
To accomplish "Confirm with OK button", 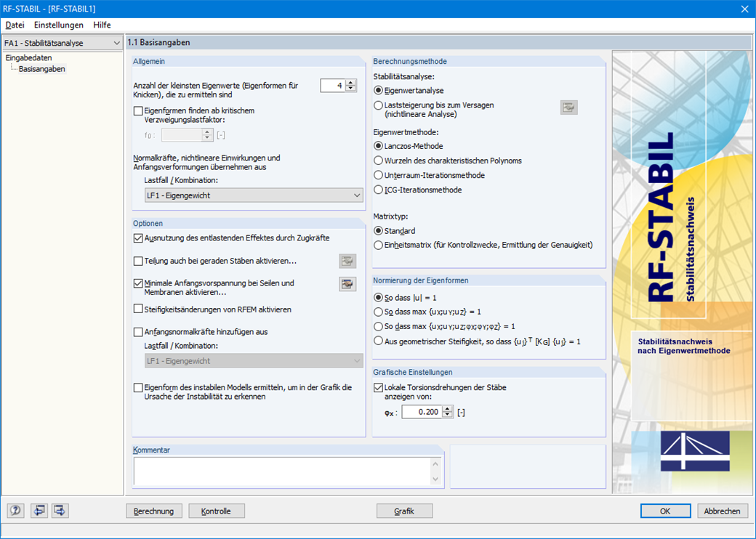I will pyautogui.click(x=665, y=511).
